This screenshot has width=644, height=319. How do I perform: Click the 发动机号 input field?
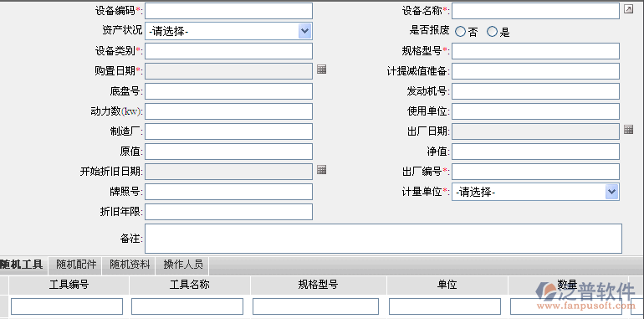pyautogui.click(x=535, y=91)
